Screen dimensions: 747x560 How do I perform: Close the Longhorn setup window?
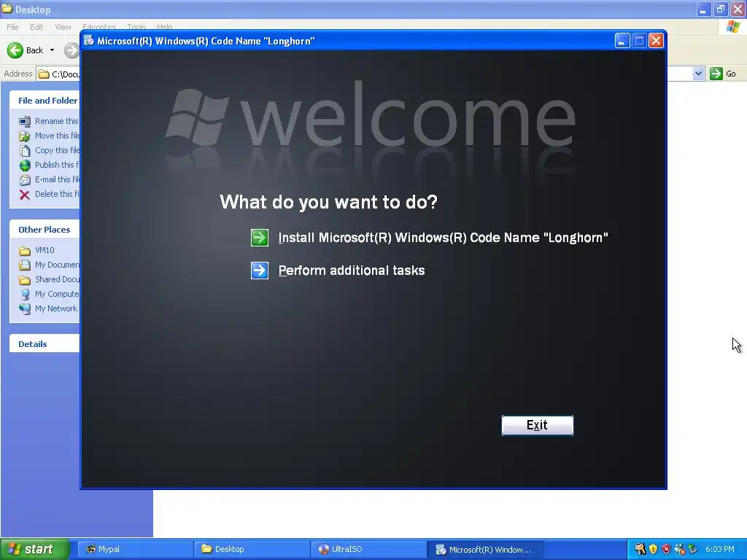tap(656, 41)
